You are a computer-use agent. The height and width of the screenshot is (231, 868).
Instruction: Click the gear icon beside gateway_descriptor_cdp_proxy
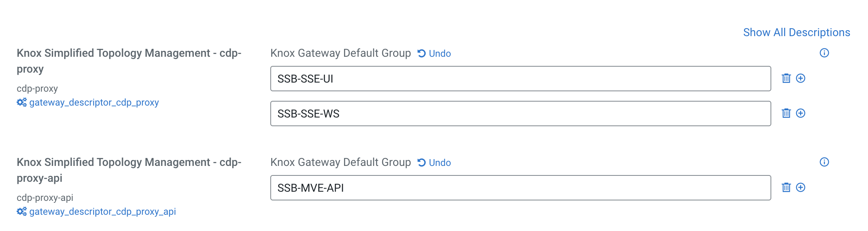point(22,102)
